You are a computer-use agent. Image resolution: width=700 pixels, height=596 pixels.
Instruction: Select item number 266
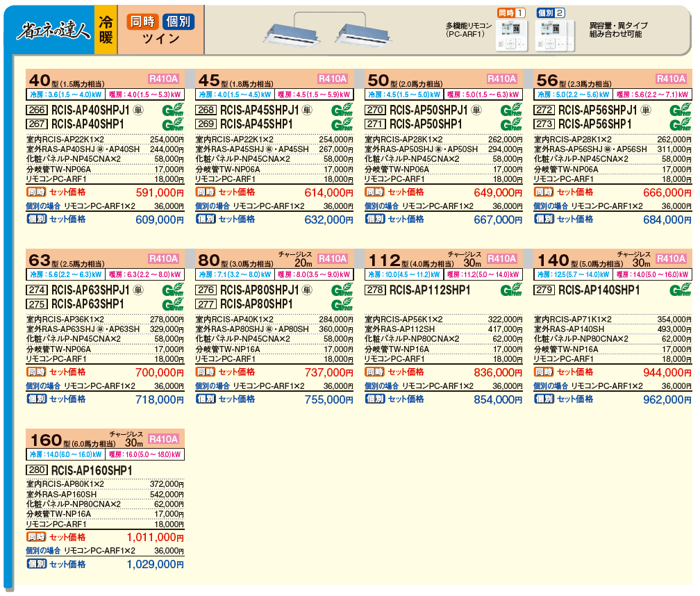[x=37, y=110]
